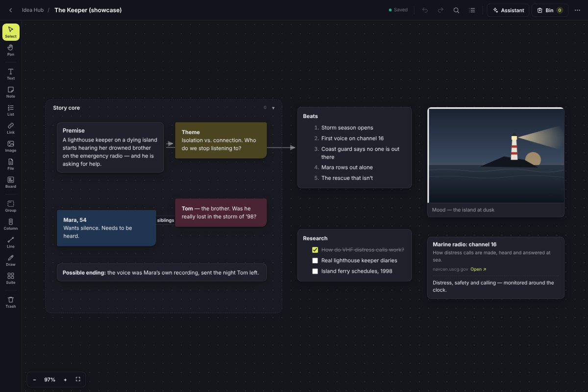This screenshot has width=588, height=392.
Task: Select beat "Coast guard says no one is out there"
Action: pyautogui.click(x=360, y=153)
